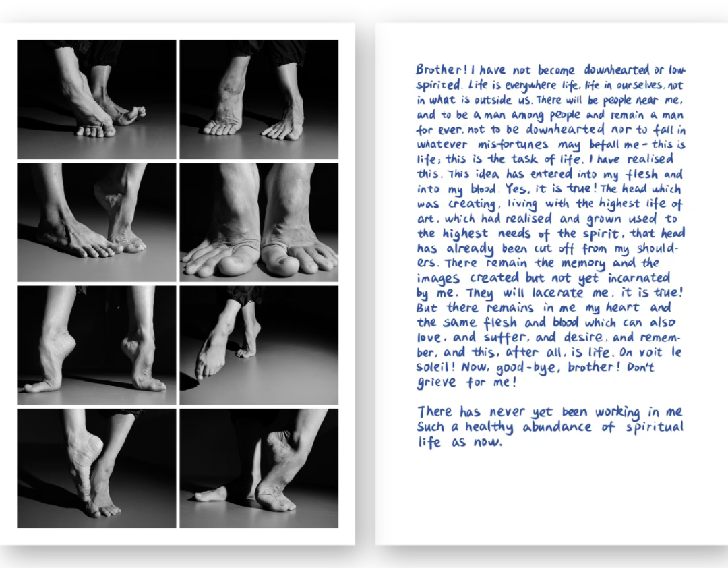
Task: Click the phrase "On voit le soleil!"
Action: 632,353
